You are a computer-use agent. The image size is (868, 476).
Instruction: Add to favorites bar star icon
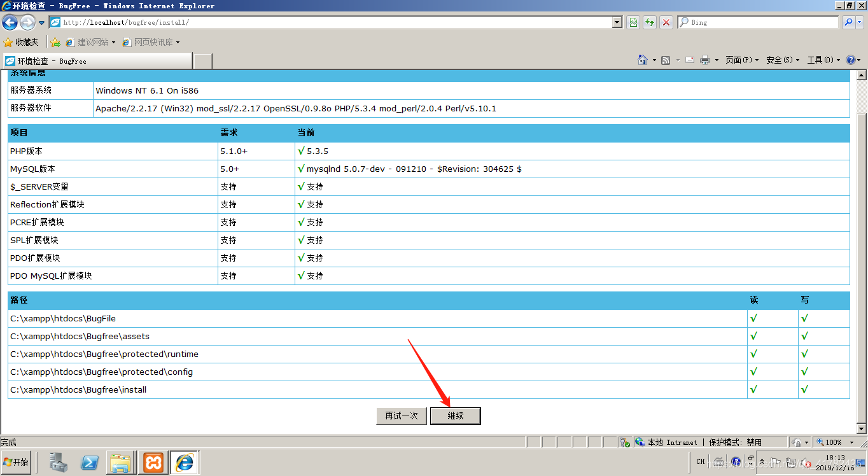click(x=55, y=42)
